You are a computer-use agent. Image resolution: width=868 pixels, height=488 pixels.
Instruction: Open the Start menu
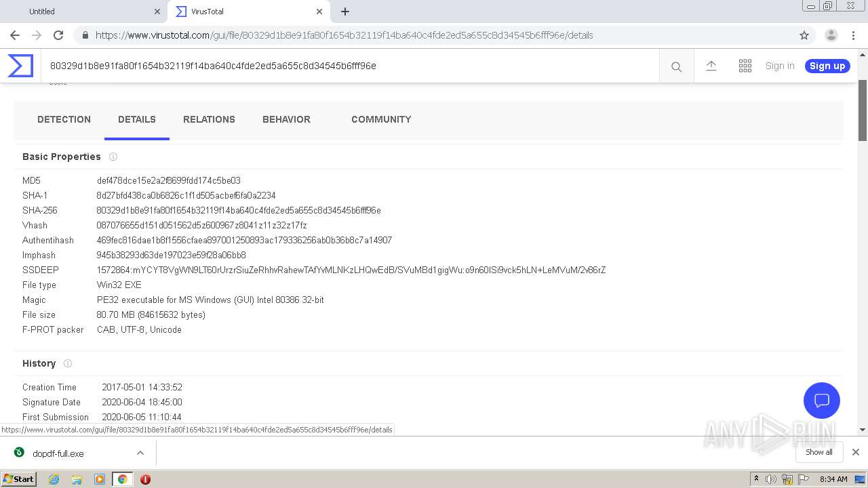(18, 479)
